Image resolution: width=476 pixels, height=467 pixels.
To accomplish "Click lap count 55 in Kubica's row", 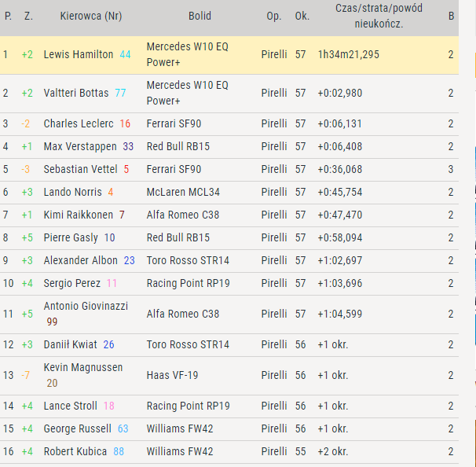I will 301,451.
